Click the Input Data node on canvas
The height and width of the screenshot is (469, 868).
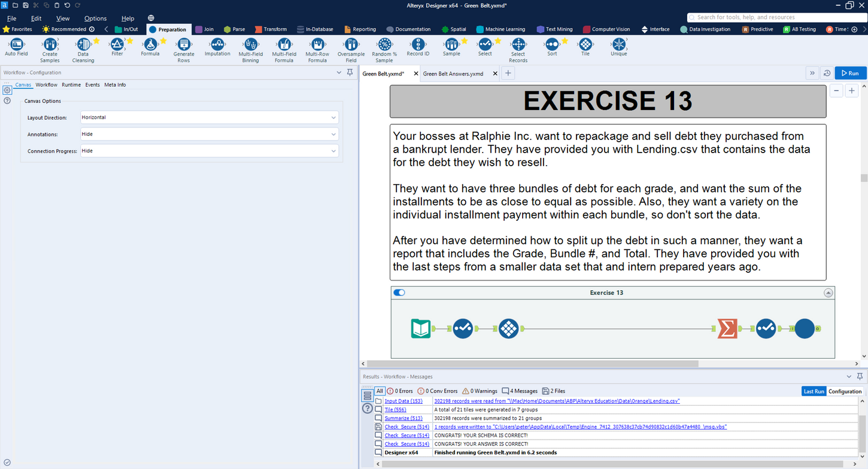(x=421, y=328)
